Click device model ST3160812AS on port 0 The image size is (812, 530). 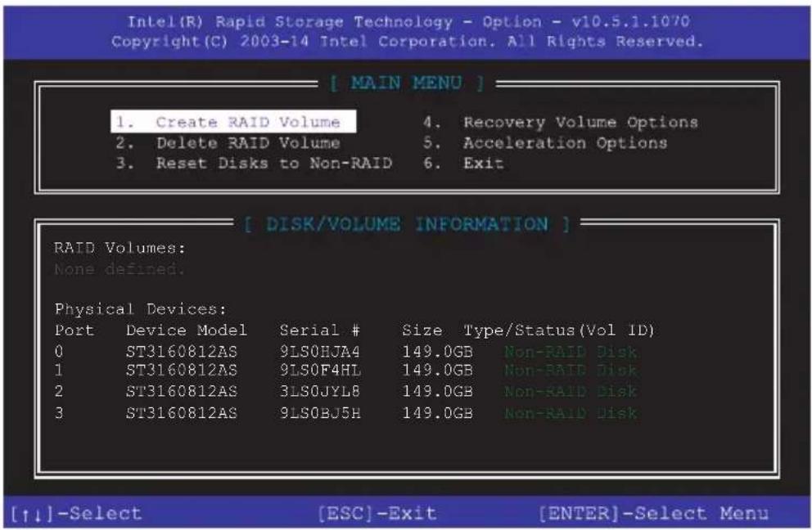coord(181,352)
